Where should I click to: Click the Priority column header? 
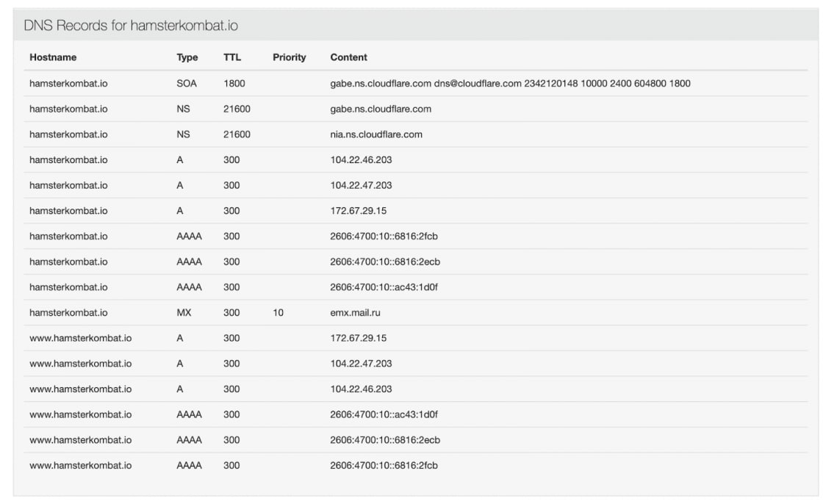tap(290, 57)
